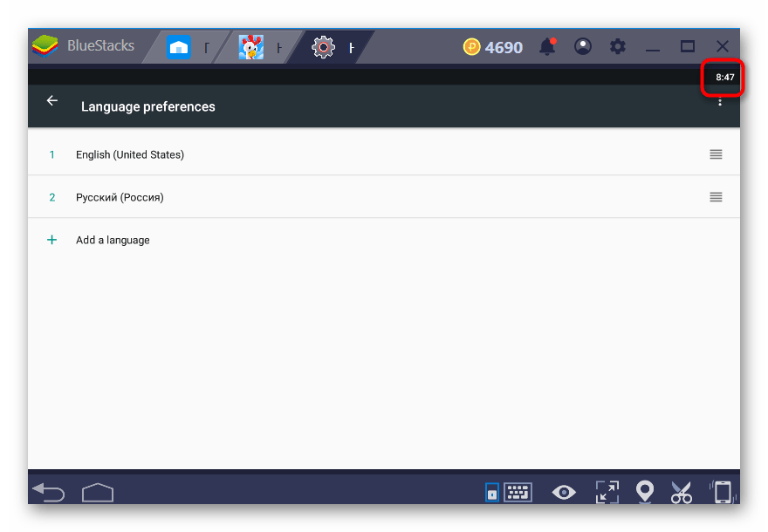Open the set location pin icon
This screenshot has width=768, height=532.
pyautogui.click(x=645, y=492)
